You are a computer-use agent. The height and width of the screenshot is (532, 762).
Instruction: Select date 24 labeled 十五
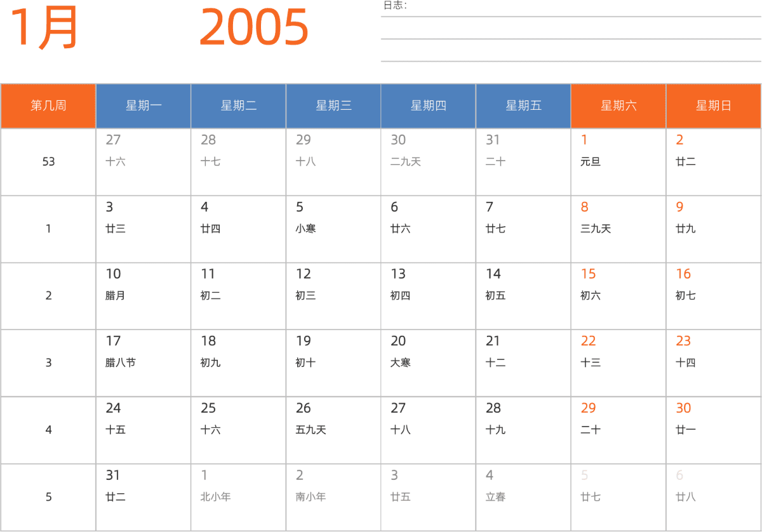pyautogui.click(x=144, y=430)
